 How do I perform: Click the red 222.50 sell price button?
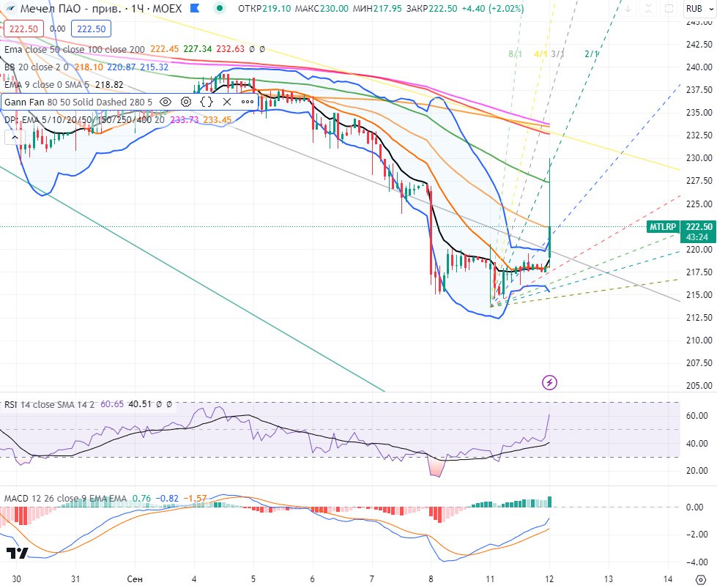click(x=23, y=29)
